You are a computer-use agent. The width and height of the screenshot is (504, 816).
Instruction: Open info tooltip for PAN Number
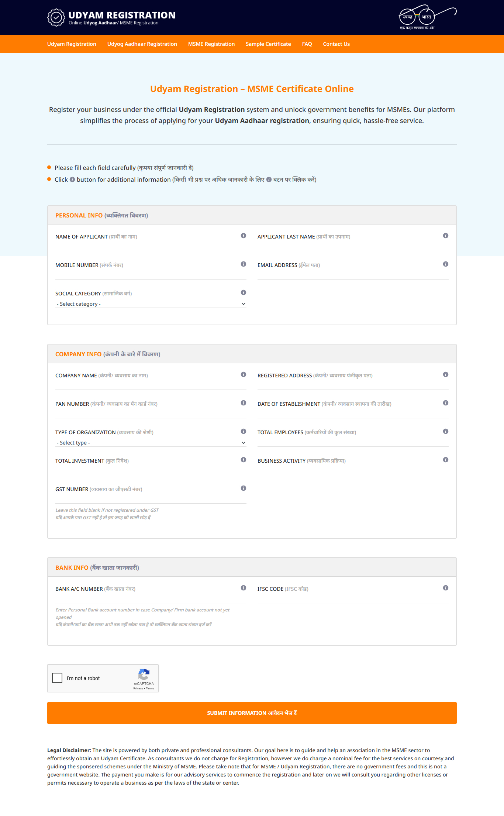[x=244, y=403]
